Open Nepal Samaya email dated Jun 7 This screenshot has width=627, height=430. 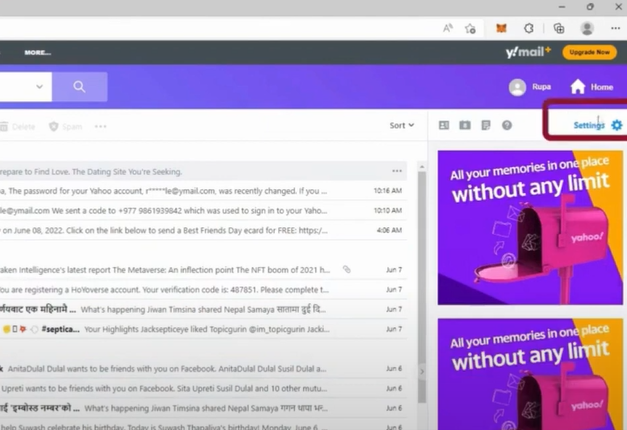(204, 310)
